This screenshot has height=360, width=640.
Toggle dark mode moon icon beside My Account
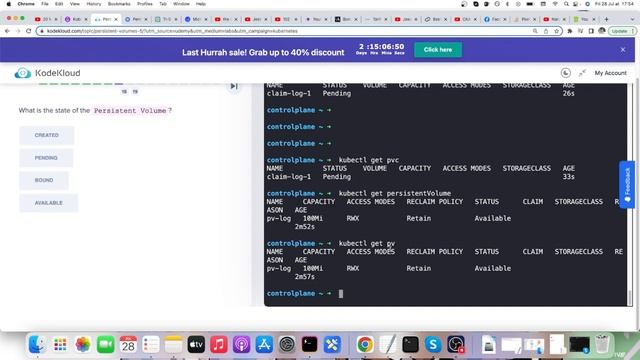(x=565, y=73)
